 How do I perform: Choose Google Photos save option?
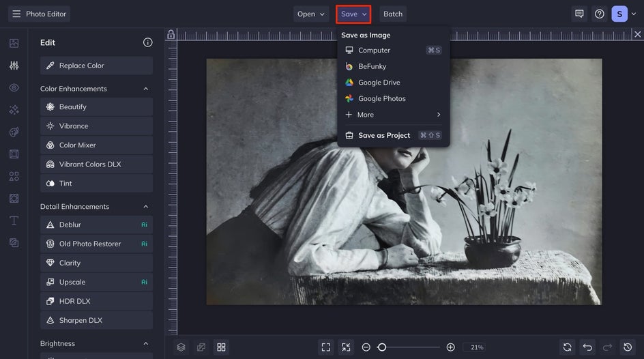[394, 98]
